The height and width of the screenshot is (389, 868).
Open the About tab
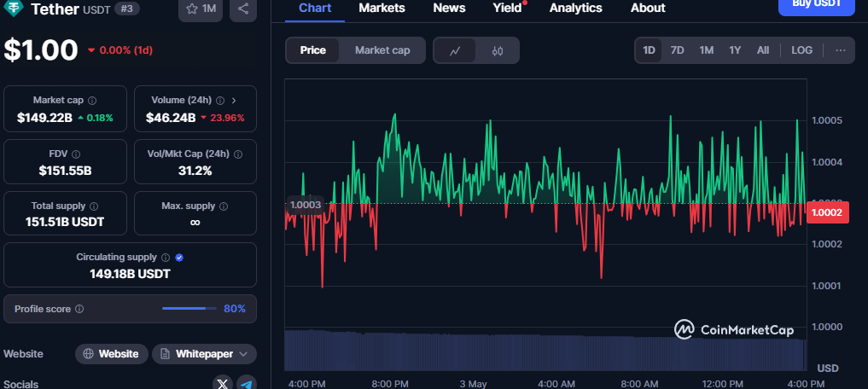[648, 9]
